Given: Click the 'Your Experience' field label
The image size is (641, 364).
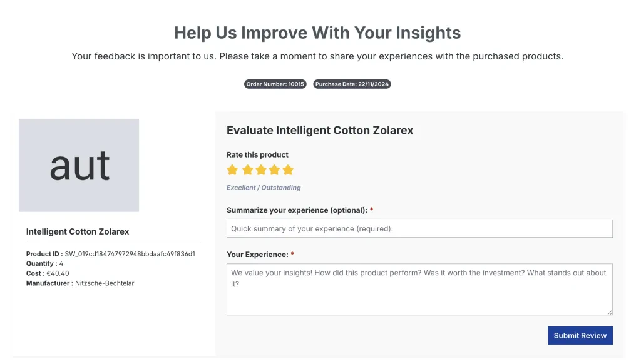Looking at the screenshot, I should click(257, 255).
